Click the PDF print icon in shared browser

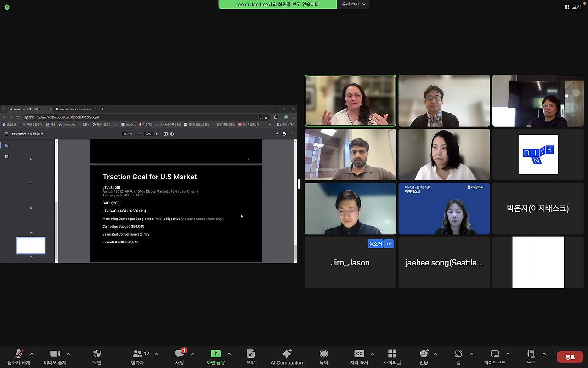pos(284,134)
